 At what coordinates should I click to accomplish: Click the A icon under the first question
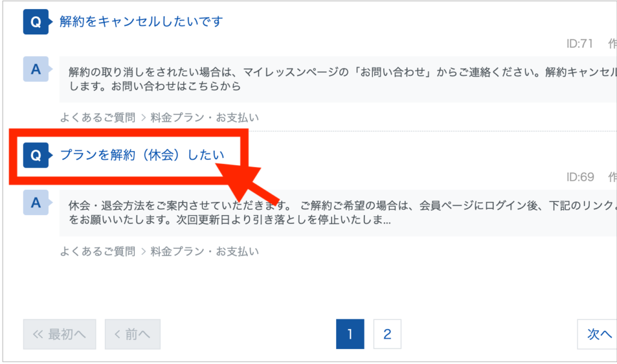tap(36, 68)
